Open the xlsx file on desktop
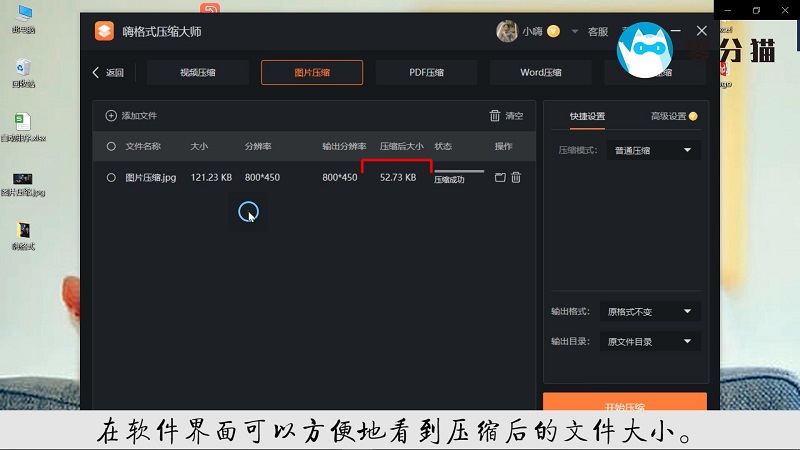The width and height of the screenshot is (800, 450). (22, 125)
